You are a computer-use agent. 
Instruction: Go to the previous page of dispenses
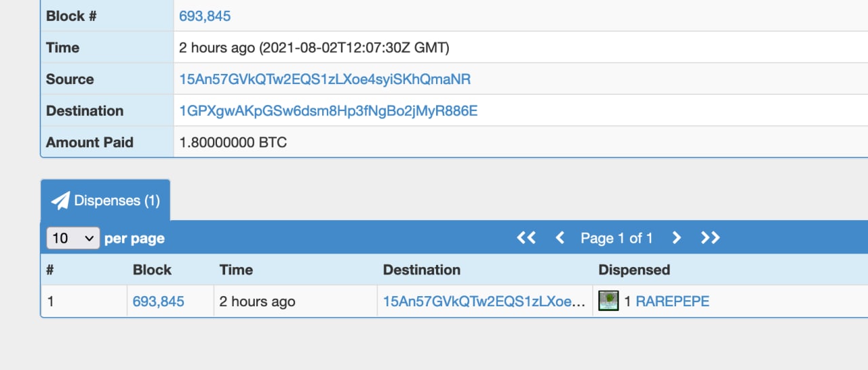tap(560, 238)
